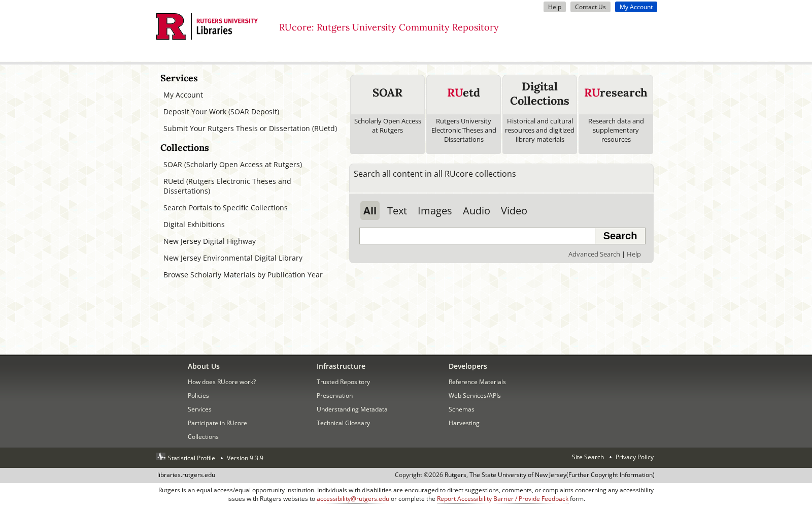Click accessibility@rutgers.edu email link
Image resolution: width=812 pixels, height=508 pixels.
[x=353, y=499]
